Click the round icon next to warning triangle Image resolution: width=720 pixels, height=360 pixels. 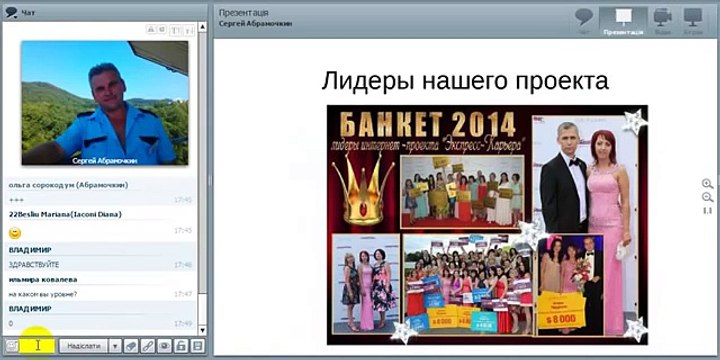tap(162, 29)
